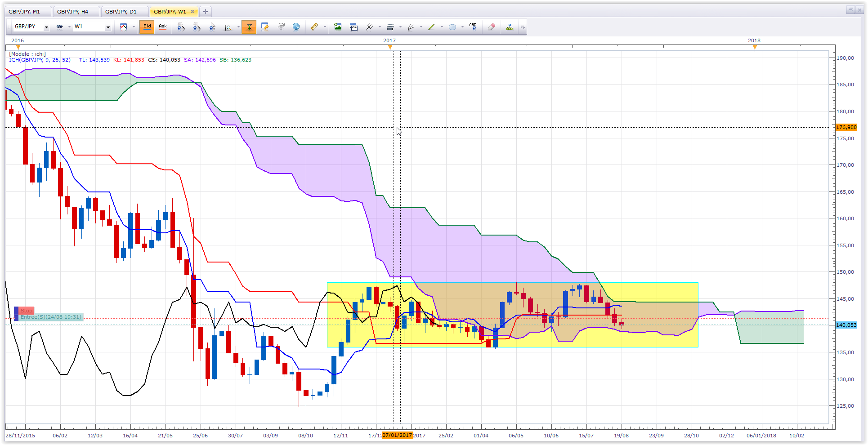The height and width of the screenshot is (445, 868).
Task: Click the grayed refresh eye icon
Action: 281,27
